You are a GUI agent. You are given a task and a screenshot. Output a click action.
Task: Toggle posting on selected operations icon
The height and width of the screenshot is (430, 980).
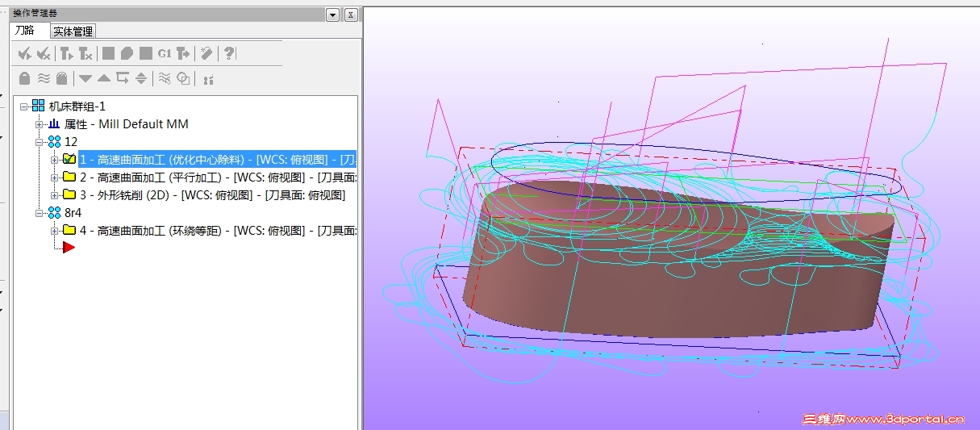coord(60,78)
